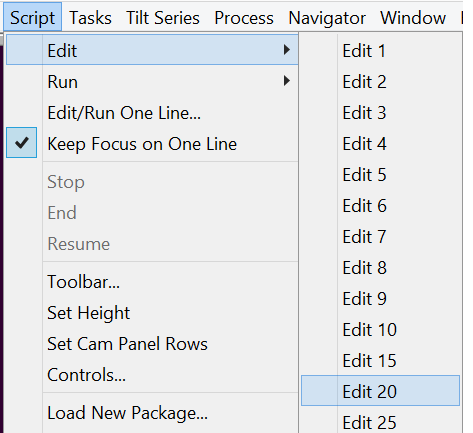Open the Process menu
Screen dimensions: 473x433
coord(244,17)
